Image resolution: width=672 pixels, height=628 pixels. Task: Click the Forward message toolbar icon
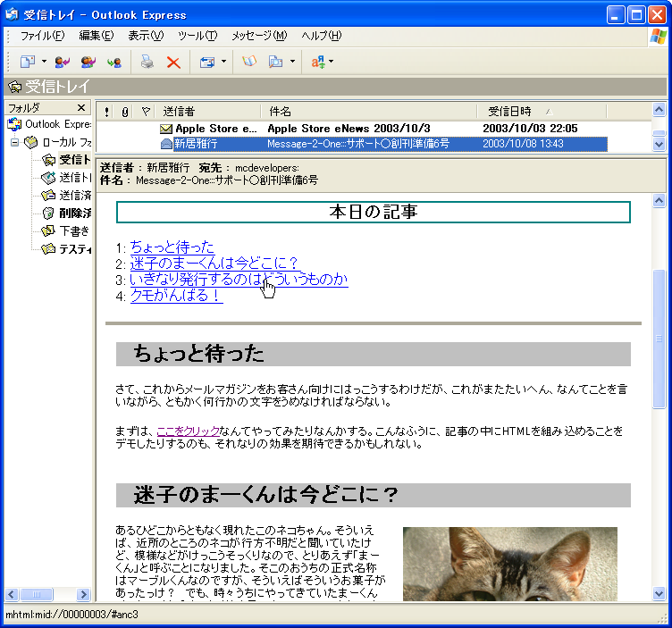coord(113,62)
